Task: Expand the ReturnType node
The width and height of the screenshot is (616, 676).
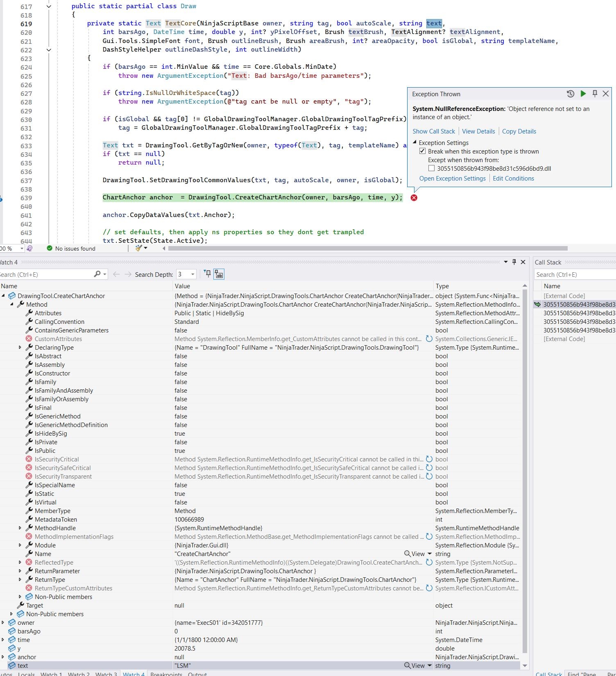Action: [x=20, y=579]
